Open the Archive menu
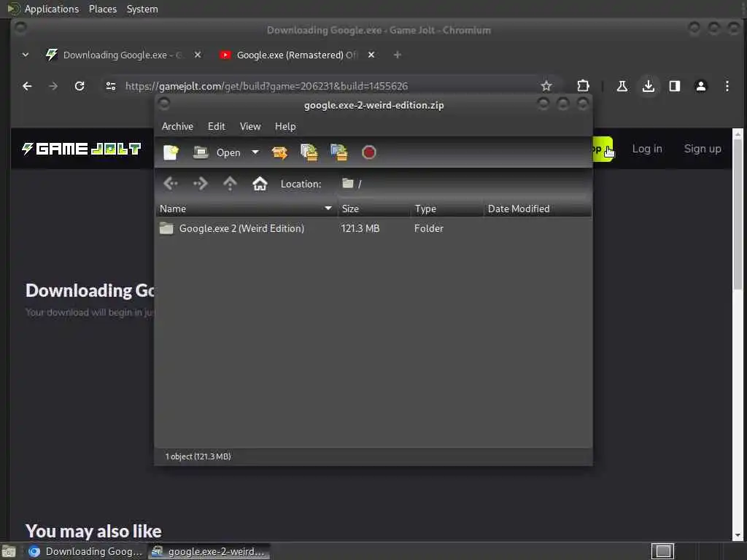The image size is (747, 560). click(177, 126)
